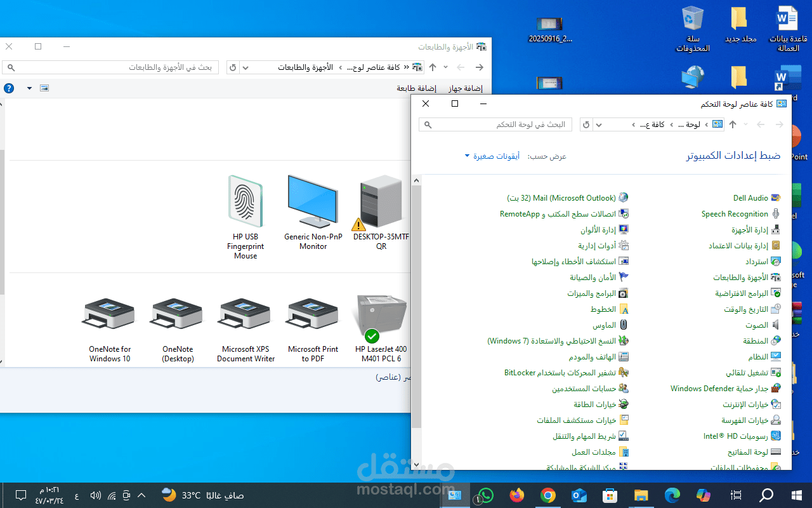Image resolution: width=812 pixels, height=508 pixels.
Task: Go up one level in Control Panel
Action: [x=733, y=124]
